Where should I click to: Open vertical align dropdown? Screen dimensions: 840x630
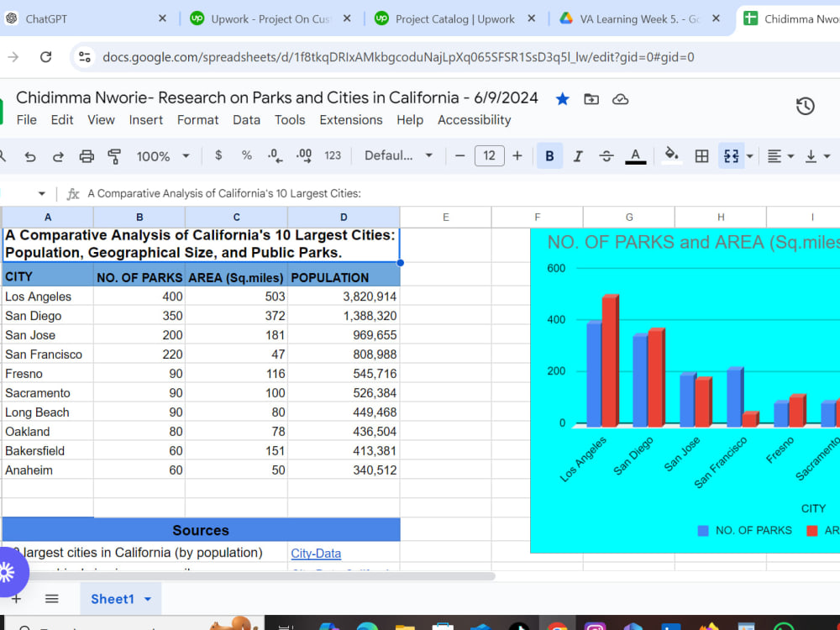[817, 156]
